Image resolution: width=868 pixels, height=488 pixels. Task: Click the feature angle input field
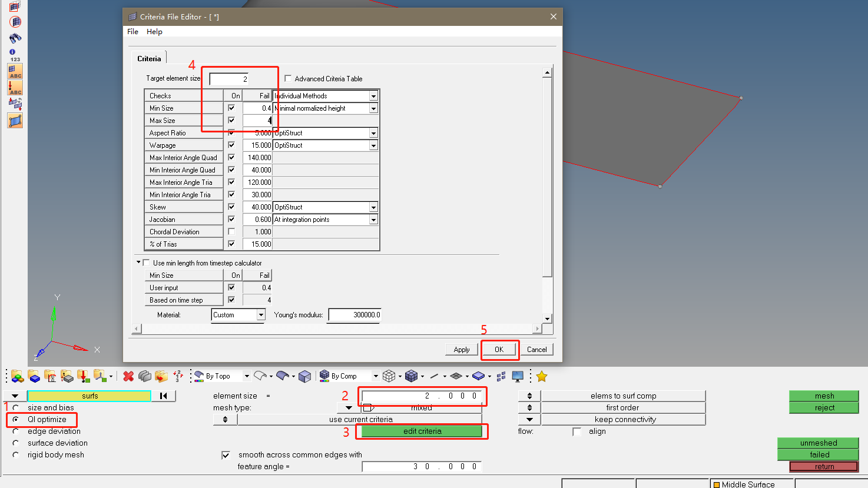tap(422, 467)
